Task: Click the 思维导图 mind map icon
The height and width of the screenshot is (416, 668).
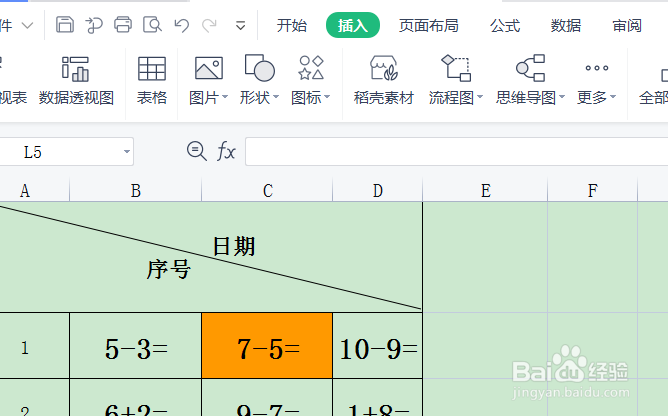Action: [x=530, y=68]
